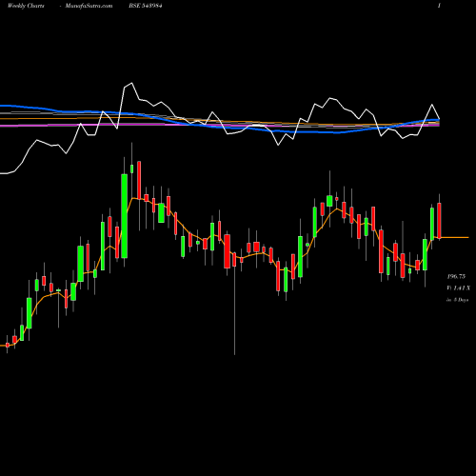Click the 'V:' volume reading text
The width and height of the screenshot is (476, 476).
459,288
